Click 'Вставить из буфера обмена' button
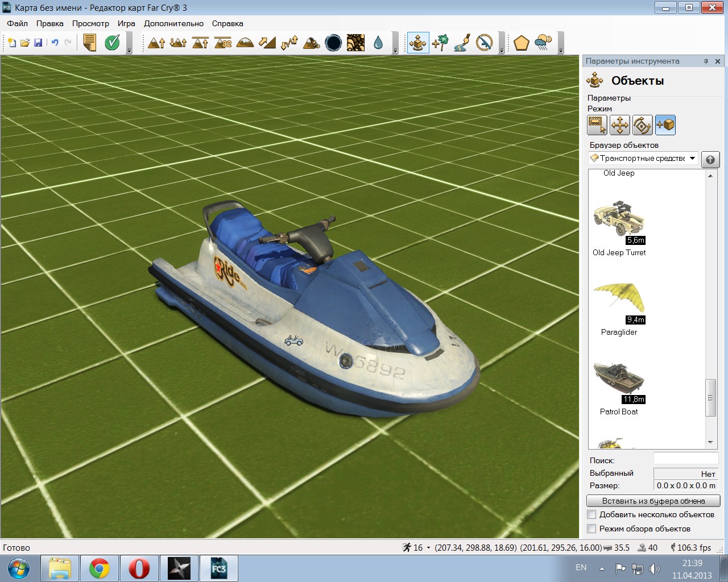The width and height of the screenshot is (728, 582). point(653,501)
